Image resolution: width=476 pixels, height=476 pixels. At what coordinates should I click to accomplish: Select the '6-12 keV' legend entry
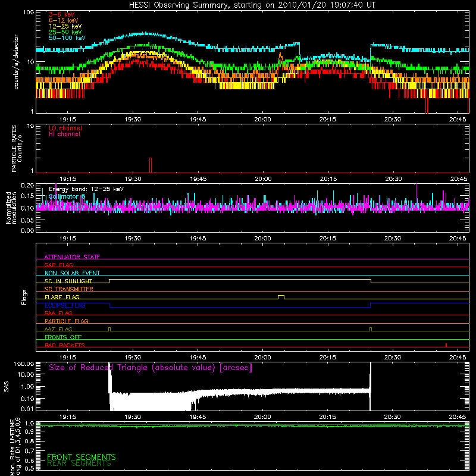coord(63,20)
